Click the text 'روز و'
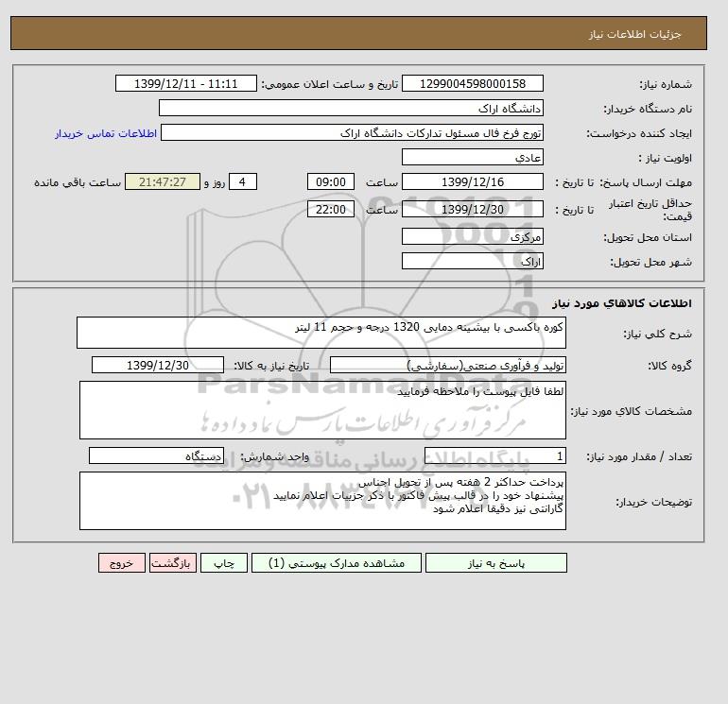728x704 pixels. click(215, 182)
